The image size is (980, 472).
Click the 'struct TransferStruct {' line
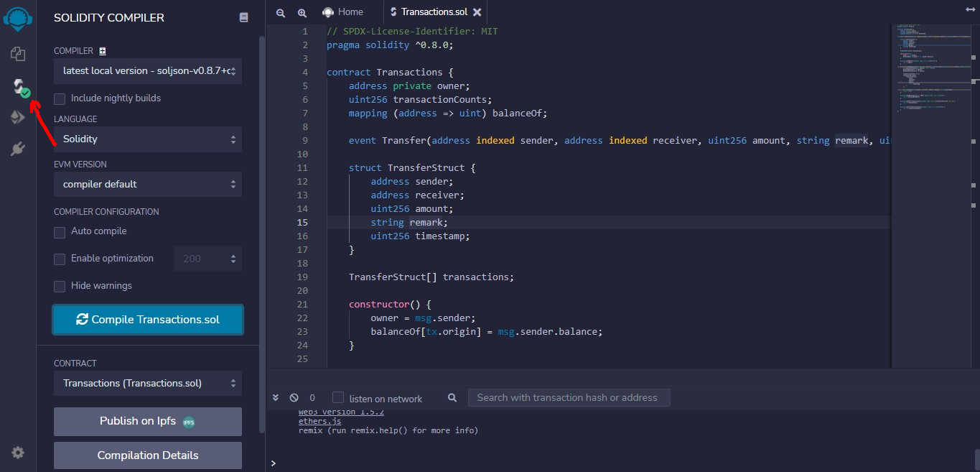point(412,168)
